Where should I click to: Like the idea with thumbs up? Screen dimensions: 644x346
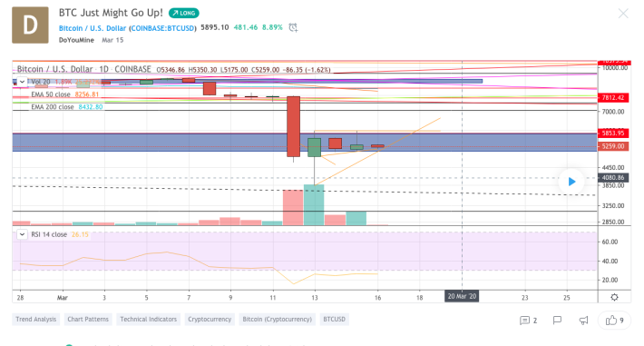tap(614, 320)
